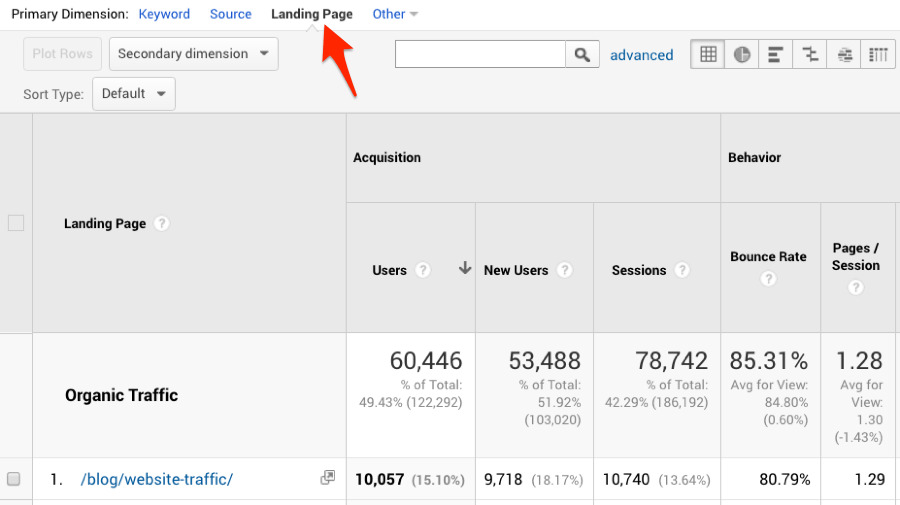The width and height of the screenshot is (900, 505).
Task: Expand the Sort Type Default dropdown
Action: click(133, 94)
